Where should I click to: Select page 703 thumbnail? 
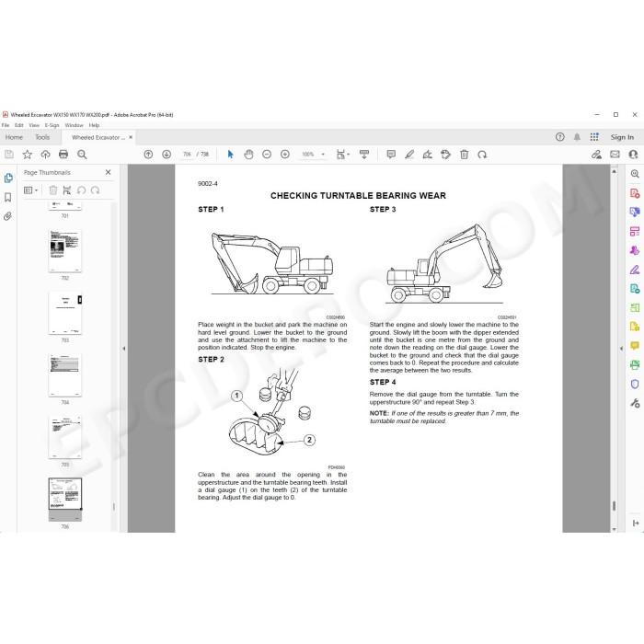tap(65, 313)
